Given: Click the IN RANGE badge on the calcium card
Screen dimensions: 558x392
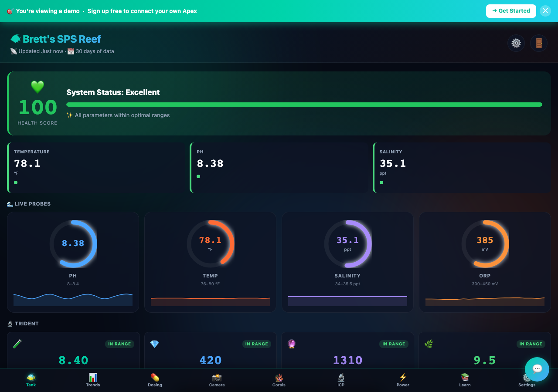Looking at the screenshot, I should click(x=257, y=344).
